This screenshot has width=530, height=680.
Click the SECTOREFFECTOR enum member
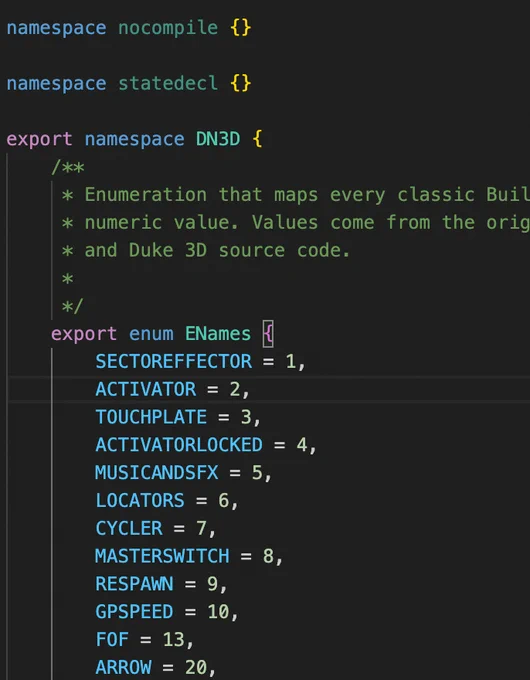173,362
